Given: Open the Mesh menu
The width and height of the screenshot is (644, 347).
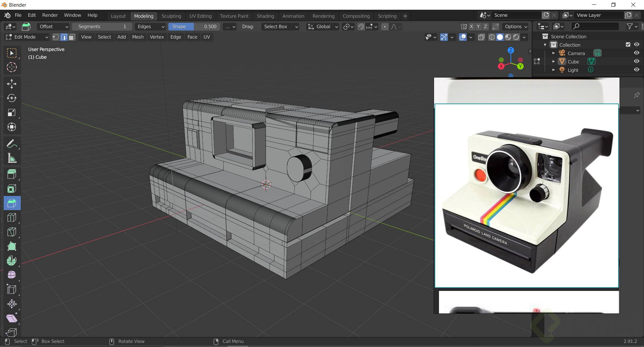Looking at the screenshot, I should 138,37.
